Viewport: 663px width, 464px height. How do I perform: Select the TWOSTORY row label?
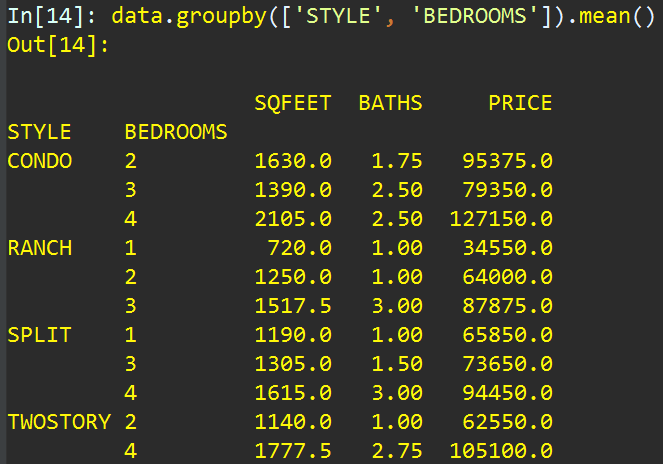click(x=59, y=422)
